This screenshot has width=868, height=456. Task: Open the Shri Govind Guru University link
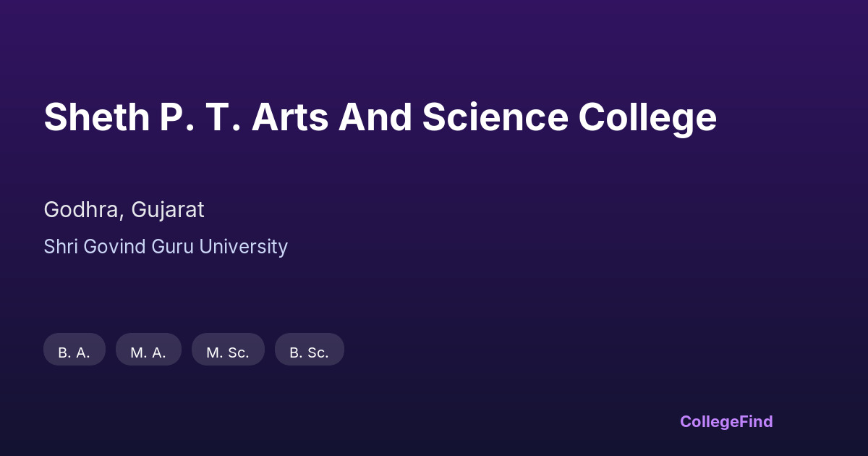tap(166, 247)
